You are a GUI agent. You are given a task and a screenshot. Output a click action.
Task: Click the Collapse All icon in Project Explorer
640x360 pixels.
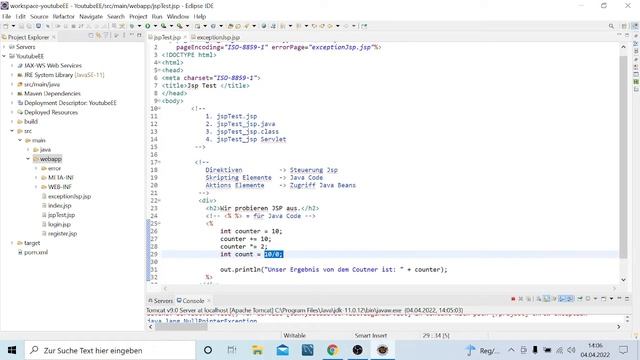point(91,36)
